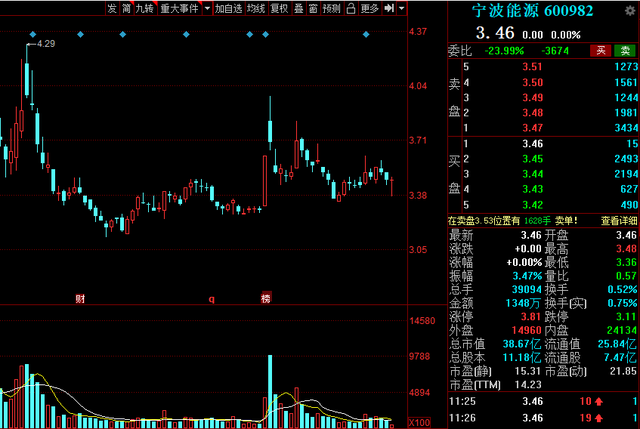Open the 查看详细 details link
This screenshot has height=429, width=640.
point(619,221)
